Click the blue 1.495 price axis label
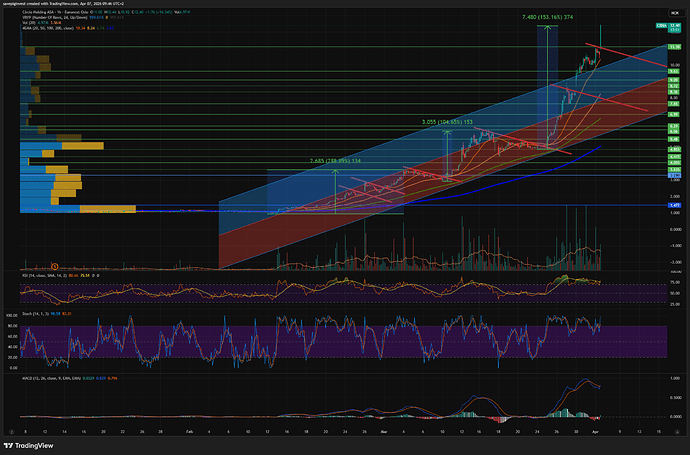This screenshot has height=455, width=690. 673,204
